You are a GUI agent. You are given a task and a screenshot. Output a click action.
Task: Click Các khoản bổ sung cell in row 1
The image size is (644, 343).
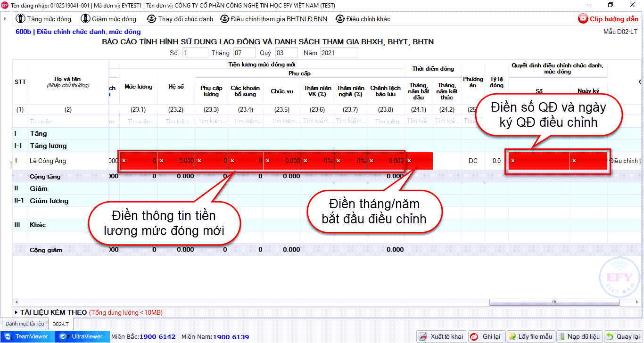pos(246,161)
